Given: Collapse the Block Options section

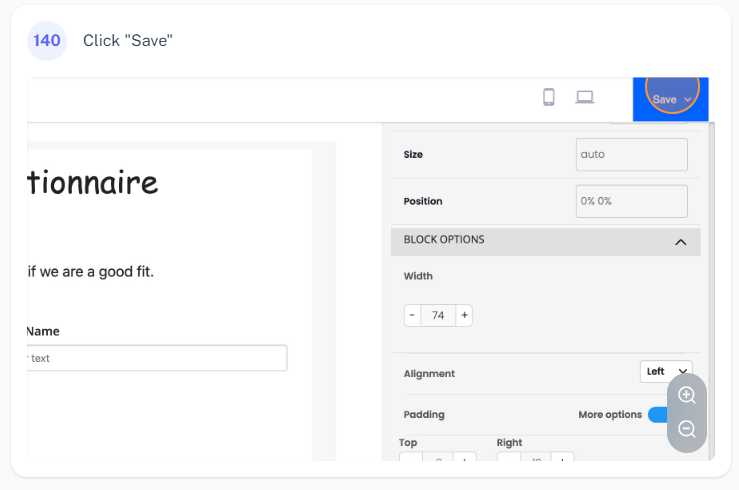Looking at the screenshot, I should (x=680, y=242).
